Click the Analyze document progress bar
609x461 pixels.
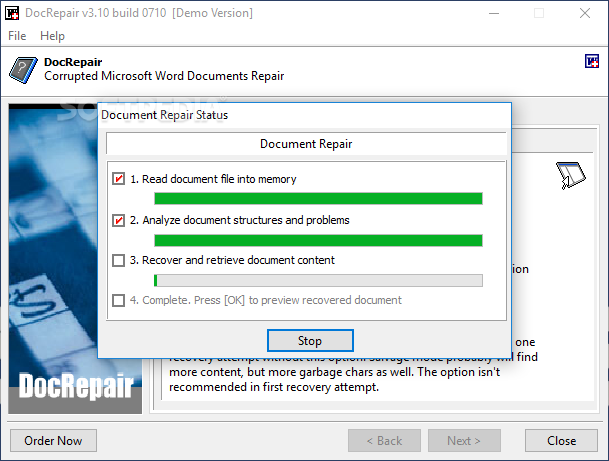(x=318, y=240)
